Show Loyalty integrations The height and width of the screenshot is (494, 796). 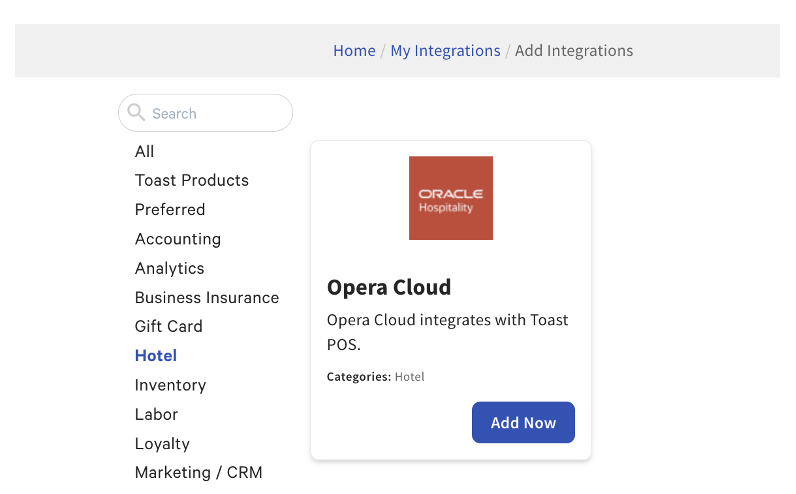[163, 444]
